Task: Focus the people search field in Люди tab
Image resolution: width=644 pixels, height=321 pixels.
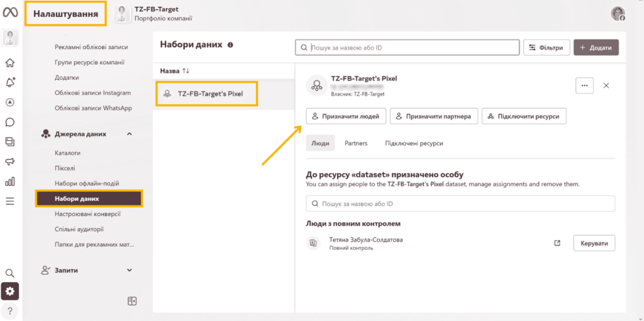Action: [x=460, y=204]
